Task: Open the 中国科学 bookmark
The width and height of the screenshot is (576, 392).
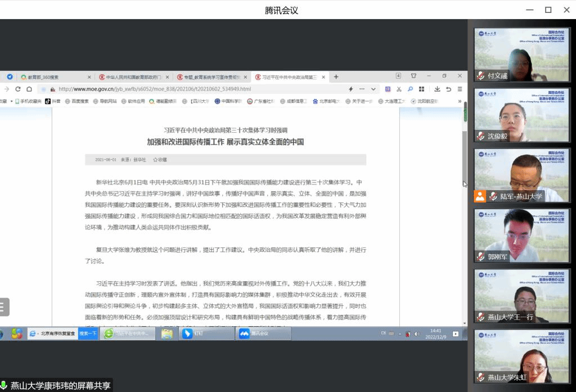Action: 228,101
